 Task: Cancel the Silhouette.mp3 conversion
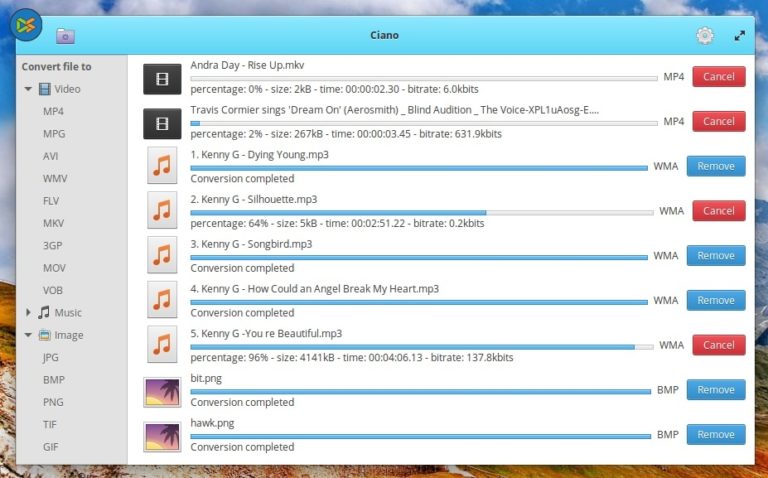718,211
